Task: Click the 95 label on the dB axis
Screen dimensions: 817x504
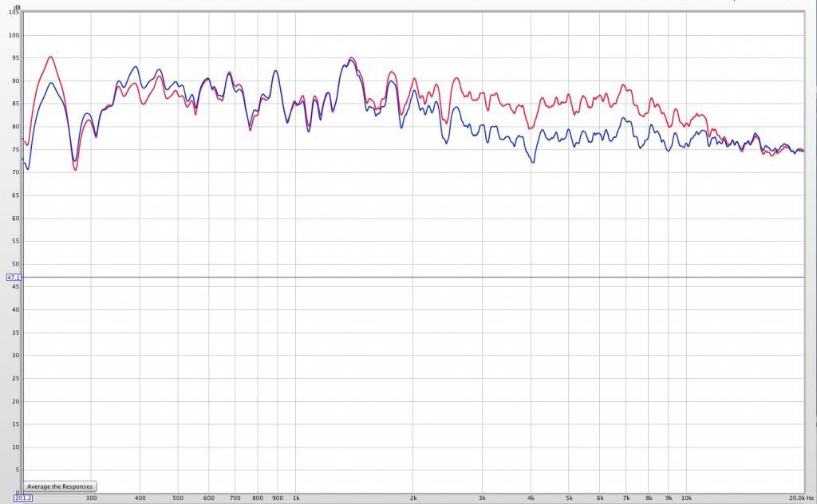Action: pos(16,58)
